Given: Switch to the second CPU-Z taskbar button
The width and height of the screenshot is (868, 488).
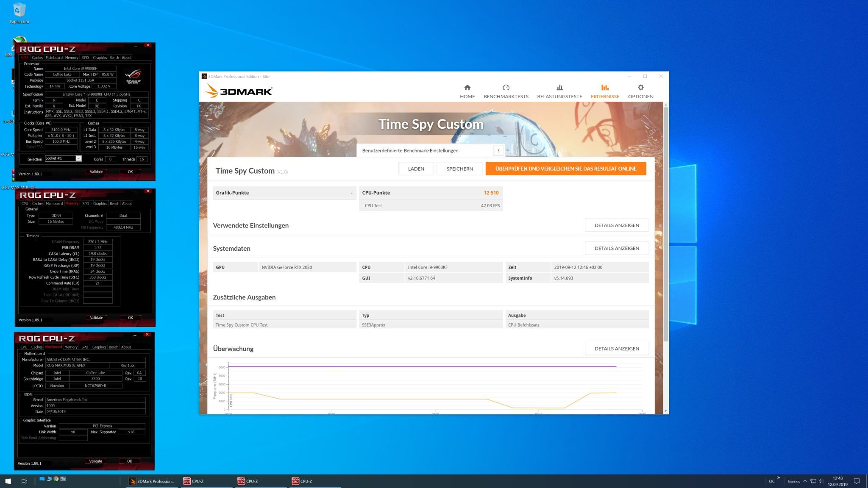Looking at the screenshot, I should pyautogui.click(x=261, y=481).
